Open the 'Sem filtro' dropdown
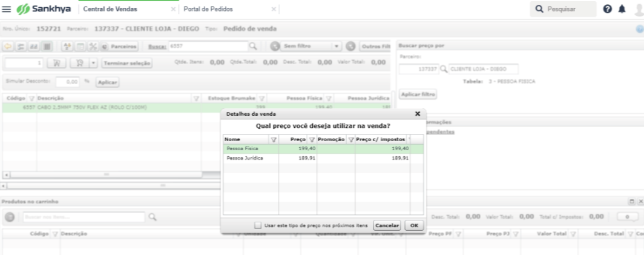 point(337,46)
